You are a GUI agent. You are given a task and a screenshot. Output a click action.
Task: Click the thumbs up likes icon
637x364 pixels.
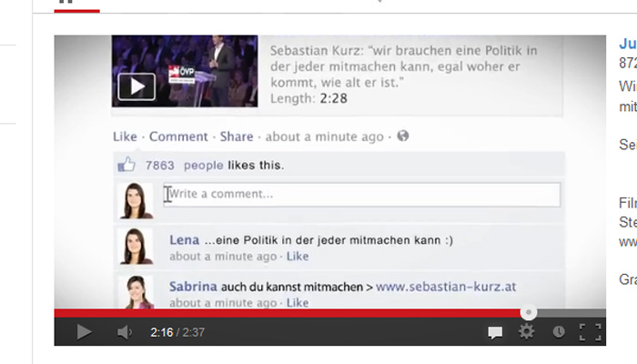click(126, 165)
